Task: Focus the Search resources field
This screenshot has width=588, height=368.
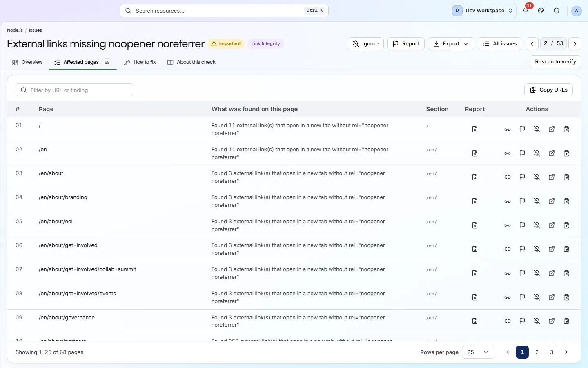Action: 224,11
